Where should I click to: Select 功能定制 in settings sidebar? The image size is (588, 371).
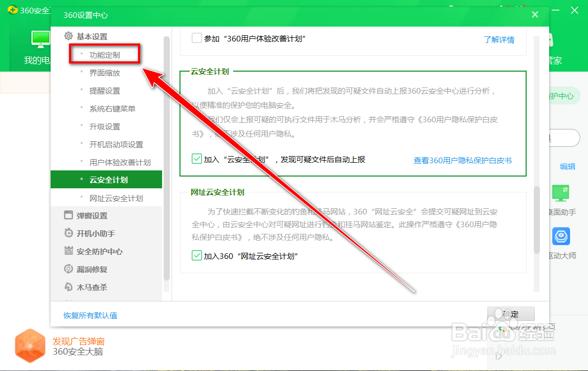[x=105, y=55]
